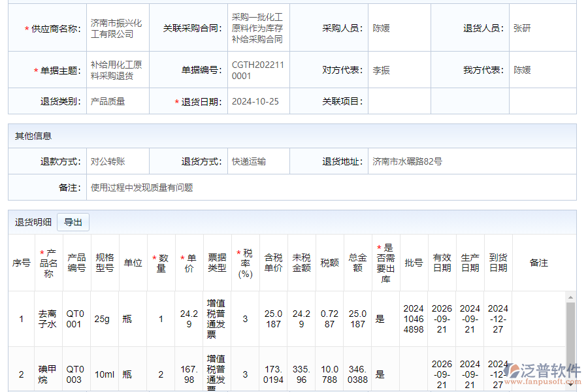588x392 pixels.
Task: Click the 导出 export button
Action: [x=73, y=222]
